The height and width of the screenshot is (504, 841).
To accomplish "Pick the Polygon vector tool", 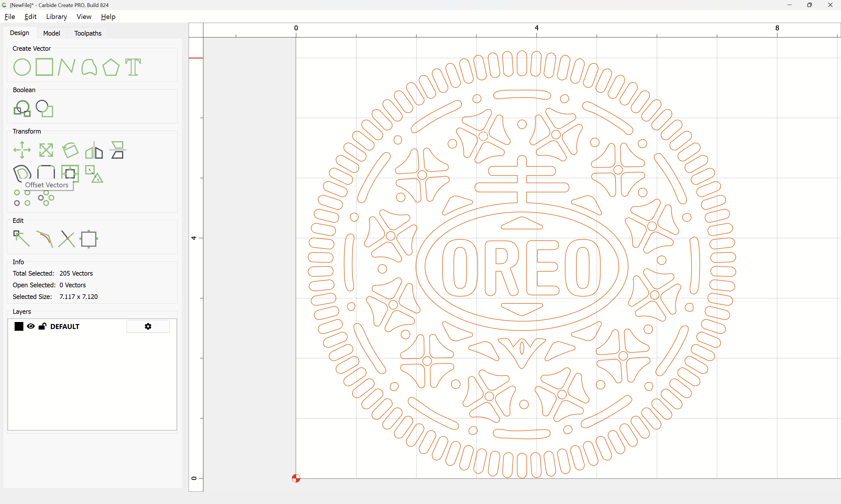I will [x=111, y=67].
